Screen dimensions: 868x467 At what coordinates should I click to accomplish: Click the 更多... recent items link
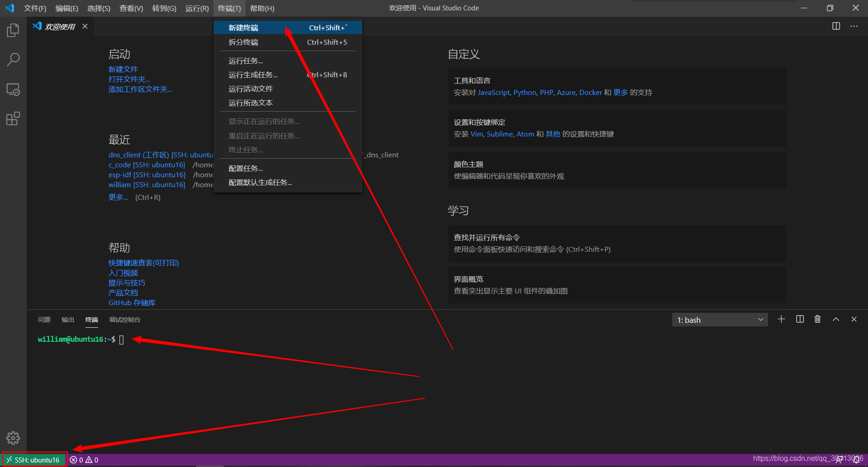point(118,197)
